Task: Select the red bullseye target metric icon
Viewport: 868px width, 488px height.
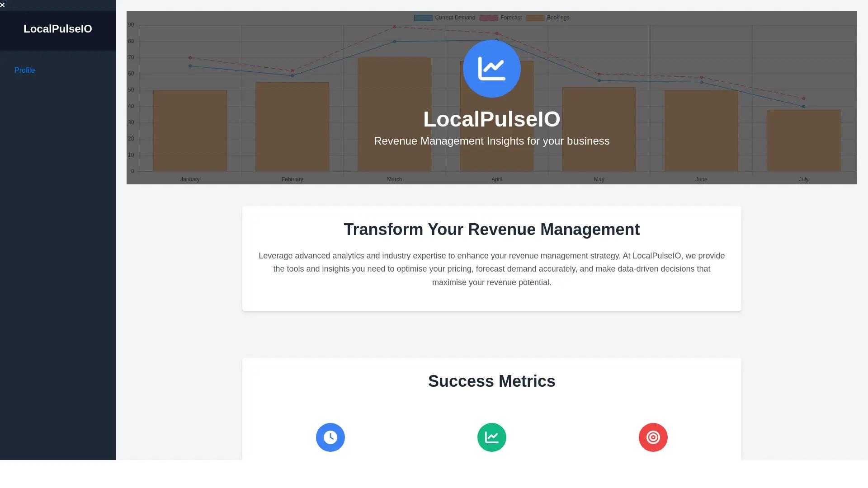Action: (x=653, y=437)
